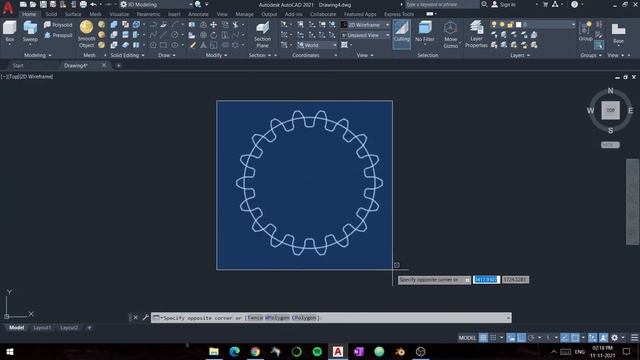Switch to the Start file tab
Screen dimensions: 640x360
click(18, 65)
